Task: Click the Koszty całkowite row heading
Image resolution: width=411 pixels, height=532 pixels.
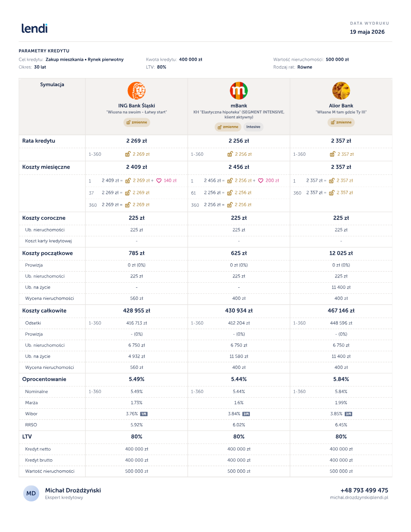Action: 44,310
